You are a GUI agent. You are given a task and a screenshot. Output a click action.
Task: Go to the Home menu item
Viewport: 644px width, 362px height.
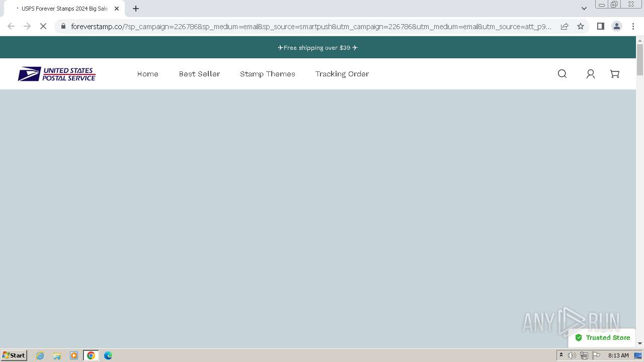(148, 74)
